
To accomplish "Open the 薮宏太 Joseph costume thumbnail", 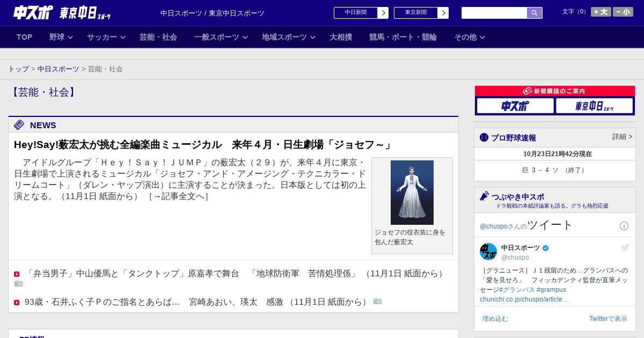I will pos(412,193).
